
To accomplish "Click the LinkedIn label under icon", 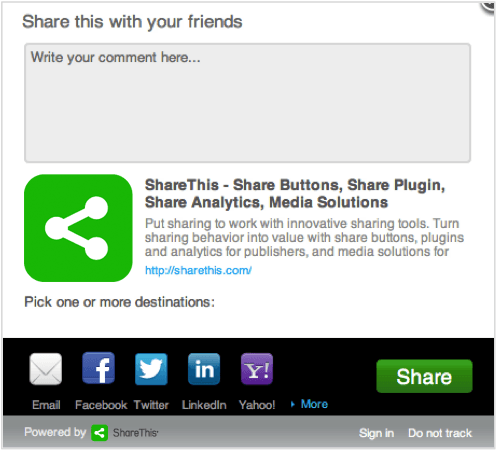I will click(204, 405).
